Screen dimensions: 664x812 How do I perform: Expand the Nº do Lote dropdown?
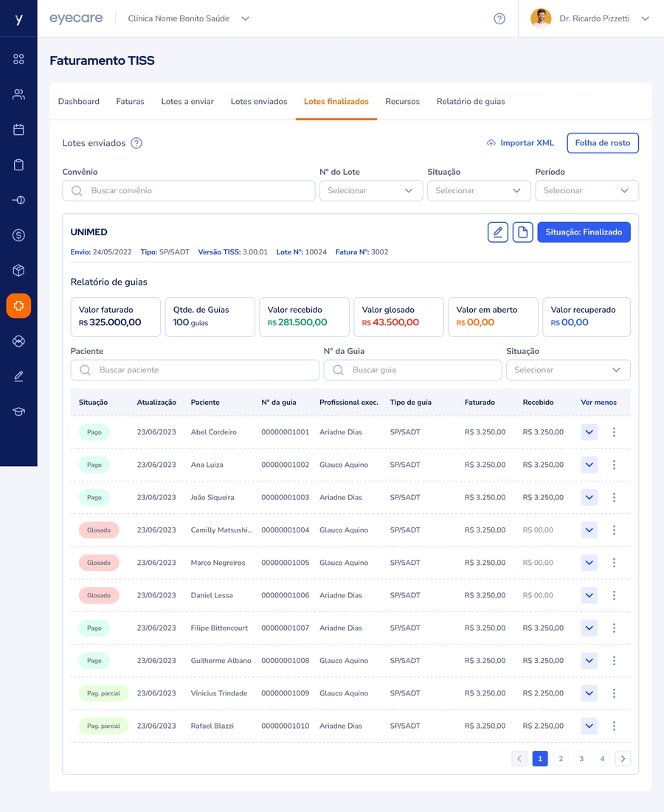[371, 190]
